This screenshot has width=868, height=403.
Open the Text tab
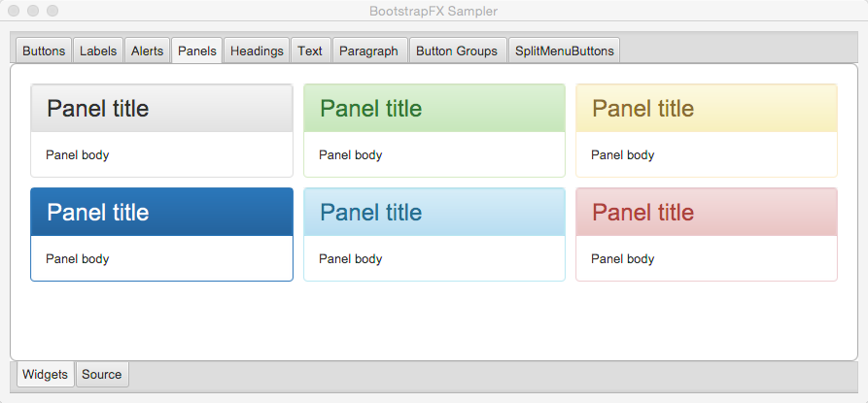[310, 50]
